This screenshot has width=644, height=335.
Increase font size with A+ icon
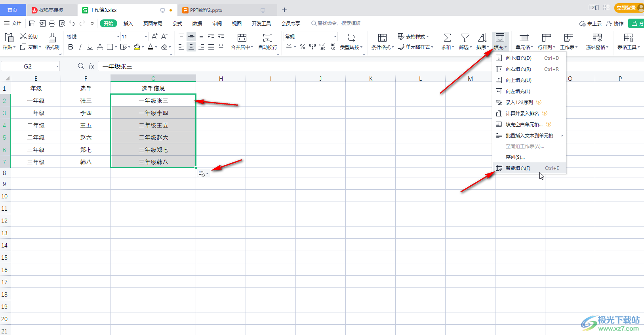[x=154, y=36]
